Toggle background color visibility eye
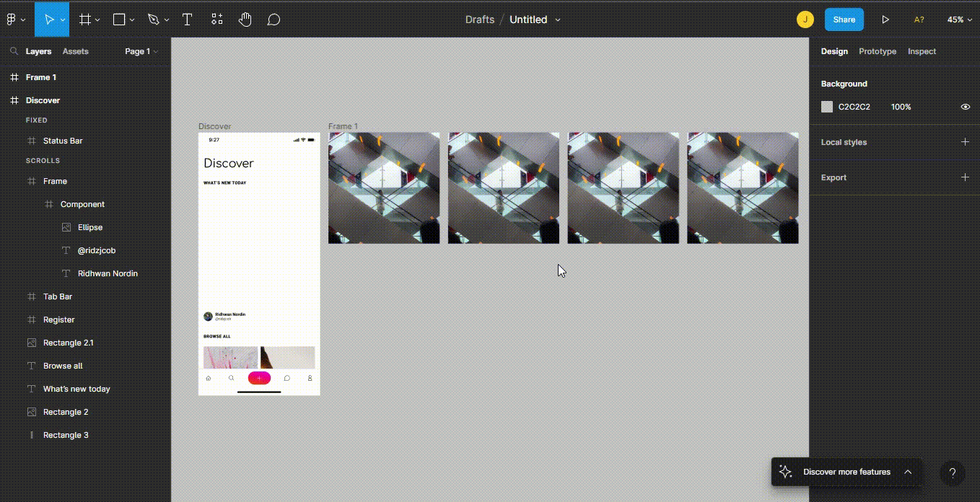Screen dimensions: 980x502 pos(966,107)
